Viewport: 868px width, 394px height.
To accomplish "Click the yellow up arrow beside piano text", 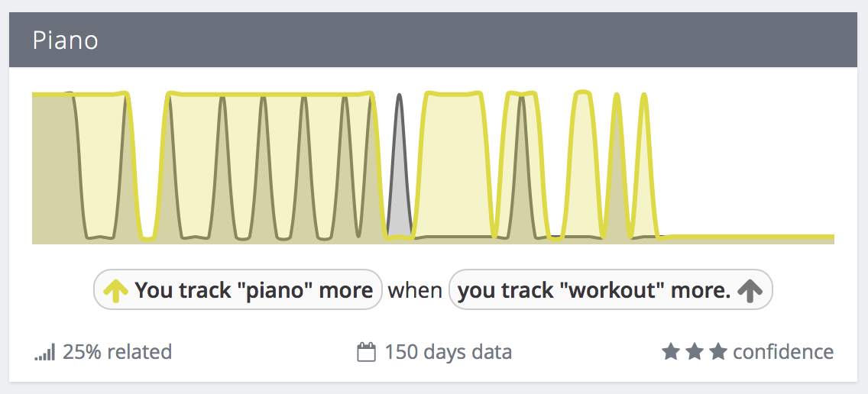I will tap(115, 290).
